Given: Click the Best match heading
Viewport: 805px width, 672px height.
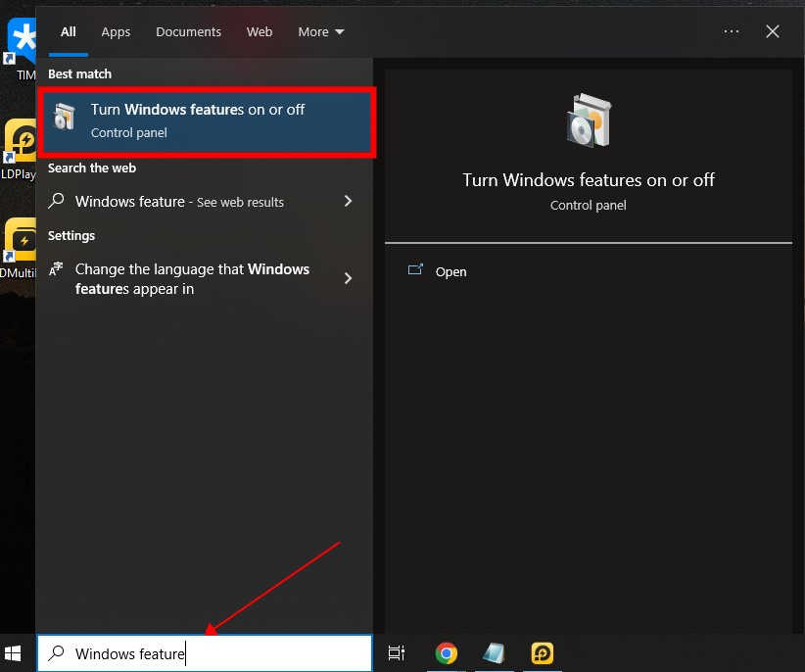Looking at the screenshot, I should point(79,73).
